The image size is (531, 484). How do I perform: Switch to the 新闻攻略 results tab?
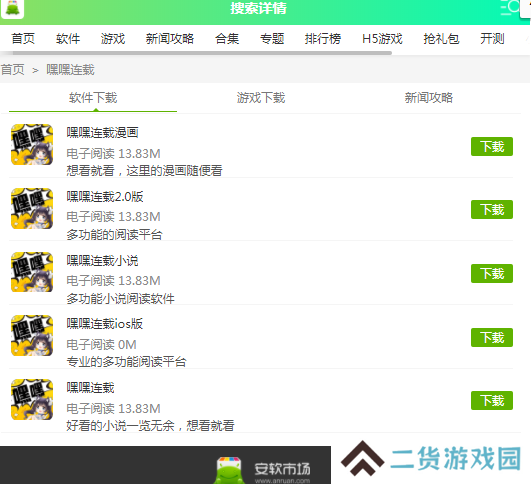[x=429, y=98]
